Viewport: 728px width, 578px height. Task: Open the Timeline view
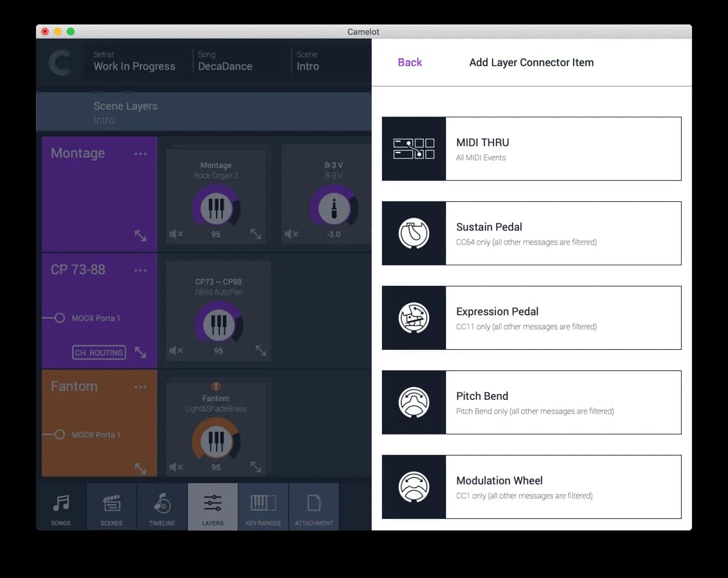[x=162, y=506]
